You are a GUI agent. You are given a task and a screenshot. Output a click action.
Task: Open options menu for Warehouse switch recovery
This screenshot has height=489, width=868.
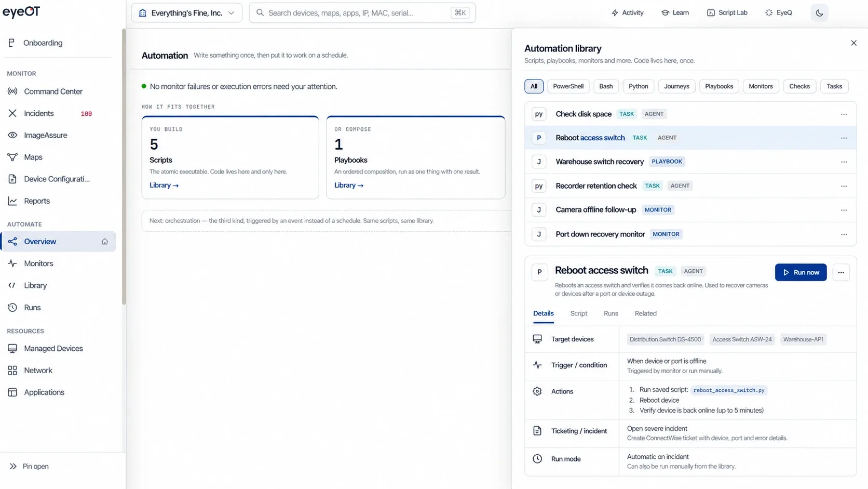pyautogui.click(x=844, y=162)
